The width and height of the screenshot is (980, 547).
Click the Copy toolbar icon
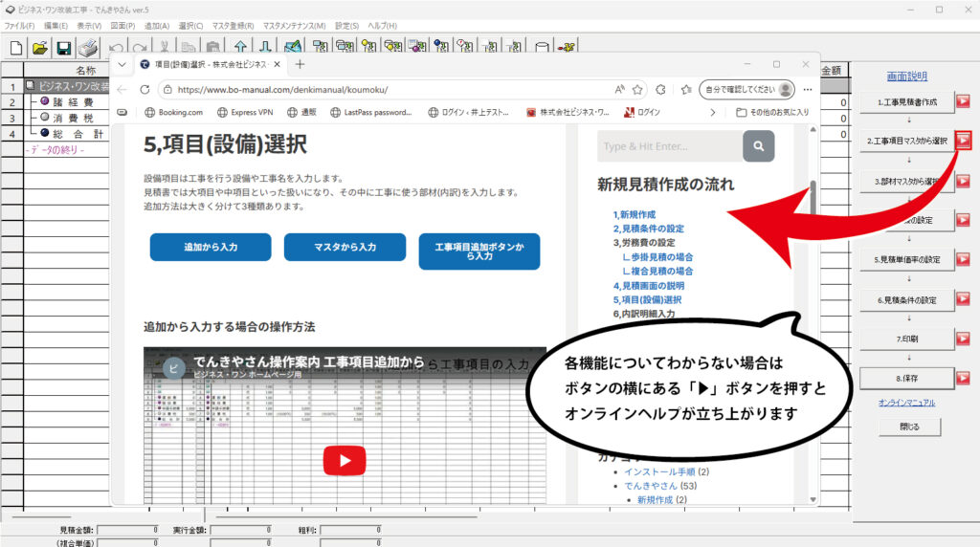coord(189,47)
